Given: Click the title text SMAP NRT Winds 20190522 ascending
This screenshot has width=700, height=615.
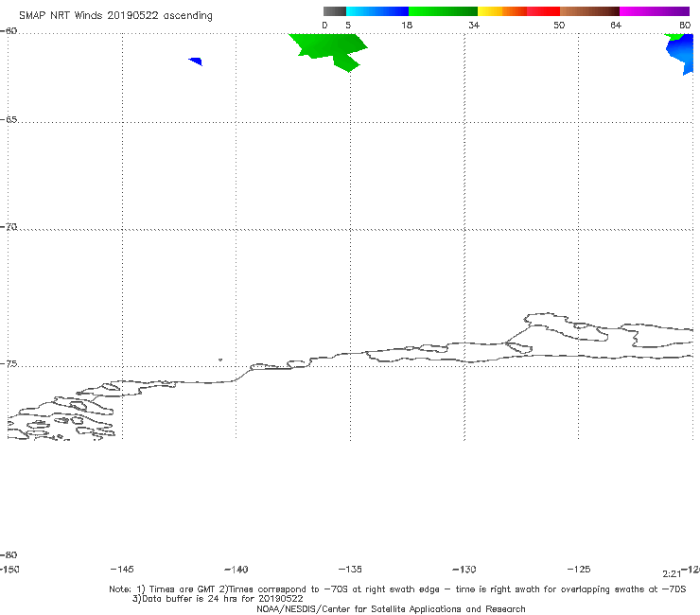Looking at the screenshot, I should point(115,15).
